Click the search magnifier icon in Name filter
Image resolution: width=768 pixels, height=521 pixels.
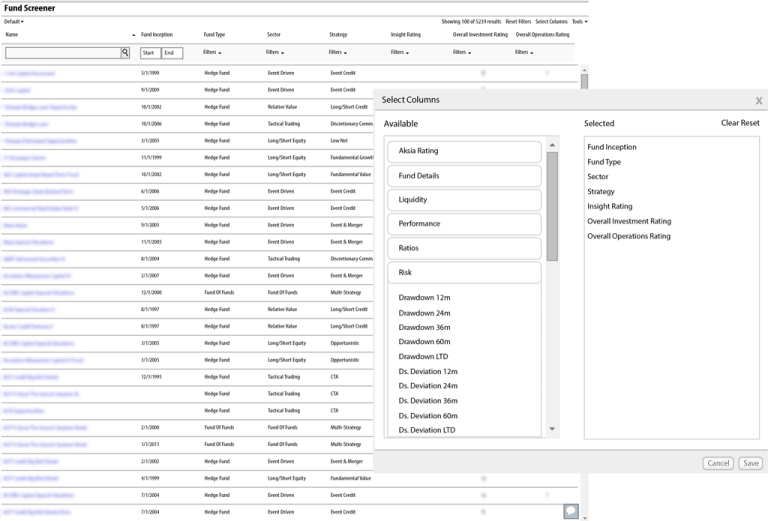[126, 52]
